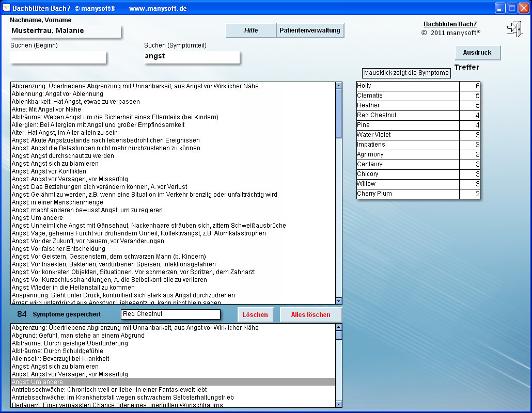Focus the Suchen (Beginn) input field
The image size is (532, 413).
click(58, 57)
